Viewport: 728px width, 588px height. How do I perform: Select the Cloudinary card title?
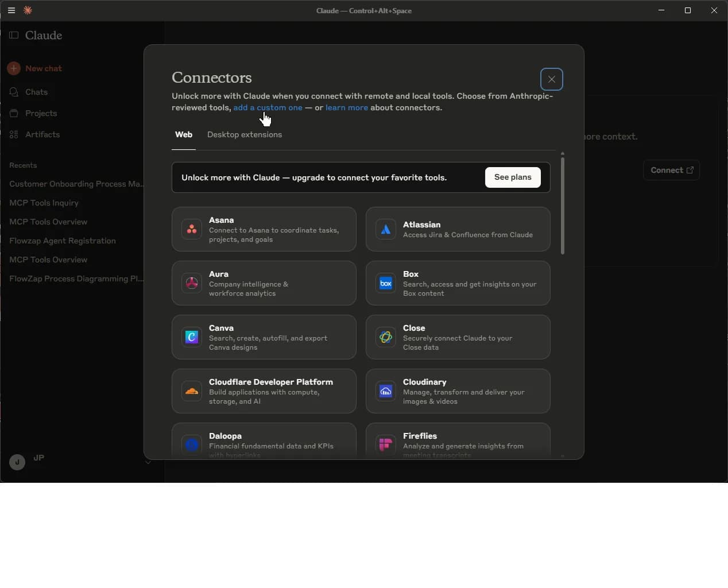pos(425,382)
